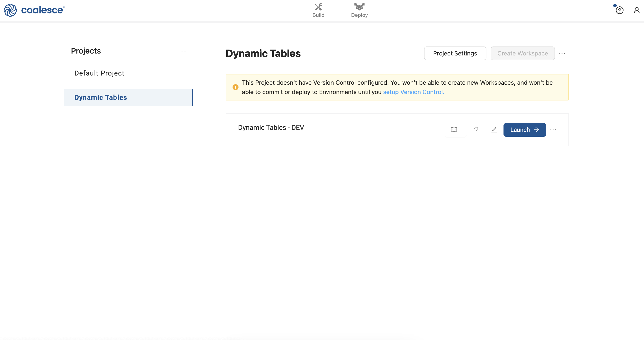Click the warning icon in banner

(x=235, y=87)
